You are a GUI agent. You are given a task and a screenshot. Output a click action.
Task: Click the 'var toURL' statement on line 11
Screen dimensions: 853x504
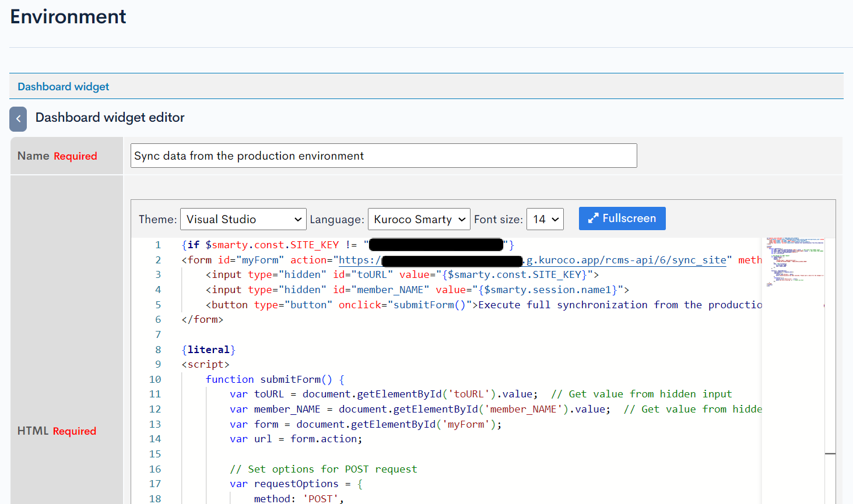tap(384, 394)
